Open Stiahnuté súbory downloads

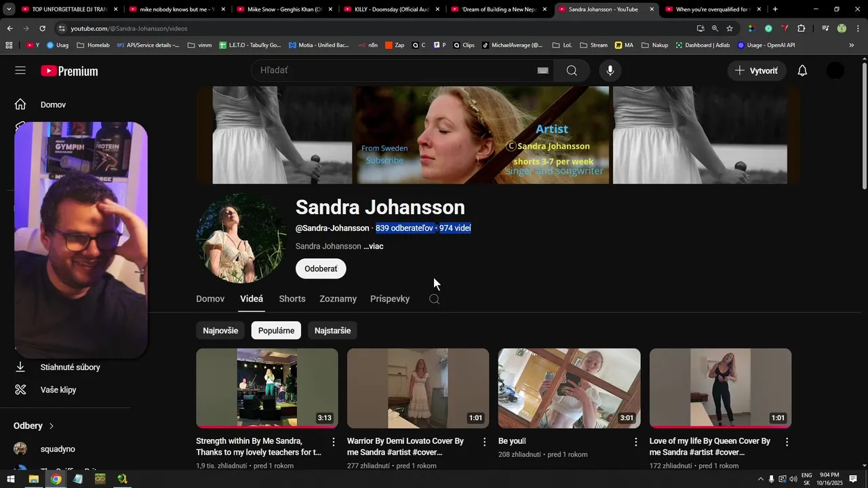(x=70, y=367)
